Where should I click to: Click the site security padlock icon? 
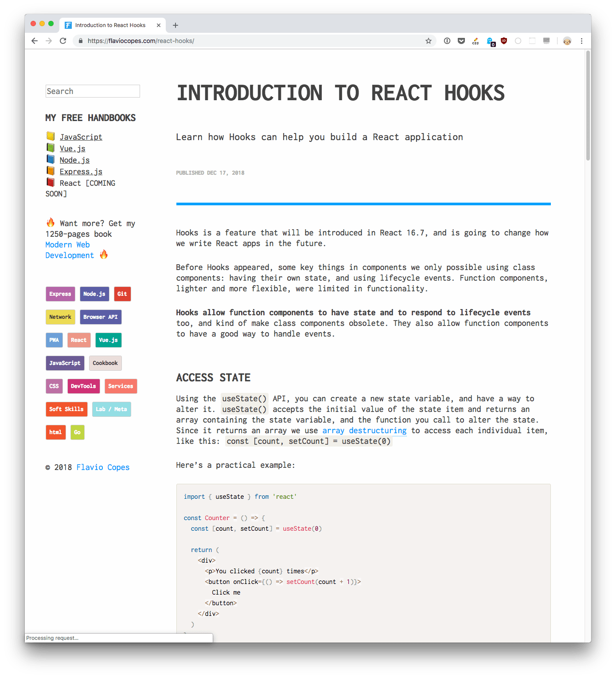[80, 40]
